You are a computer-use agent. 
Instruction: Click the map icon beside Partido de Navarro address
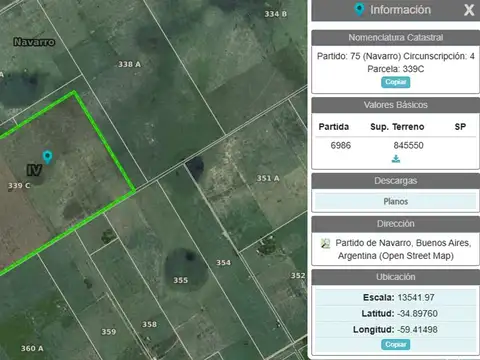[x=325, y=243]
